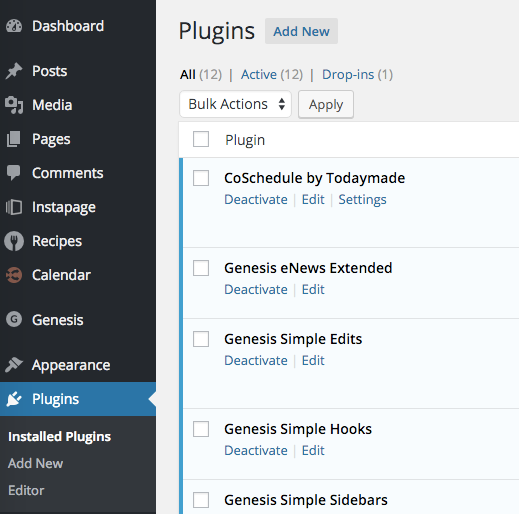Click the orange Calendar CoSchedule icon
Screen dimensions: 519x514
coord(14,275)
